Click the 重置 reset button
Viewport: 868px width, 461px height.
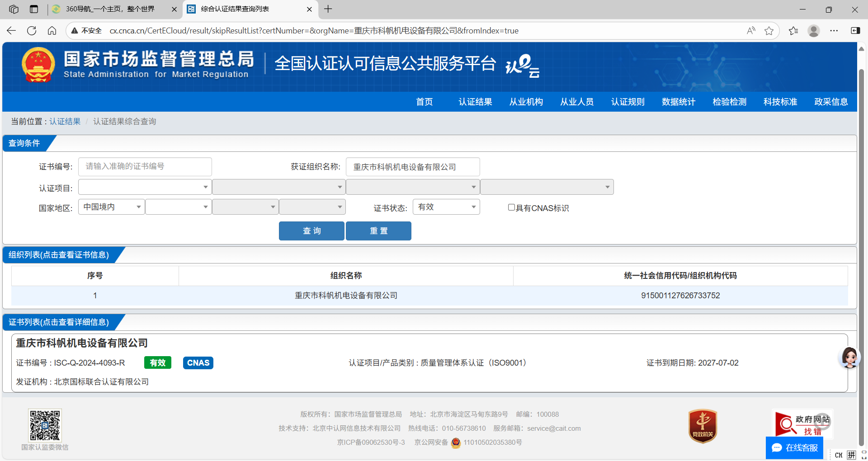point(378,231)
